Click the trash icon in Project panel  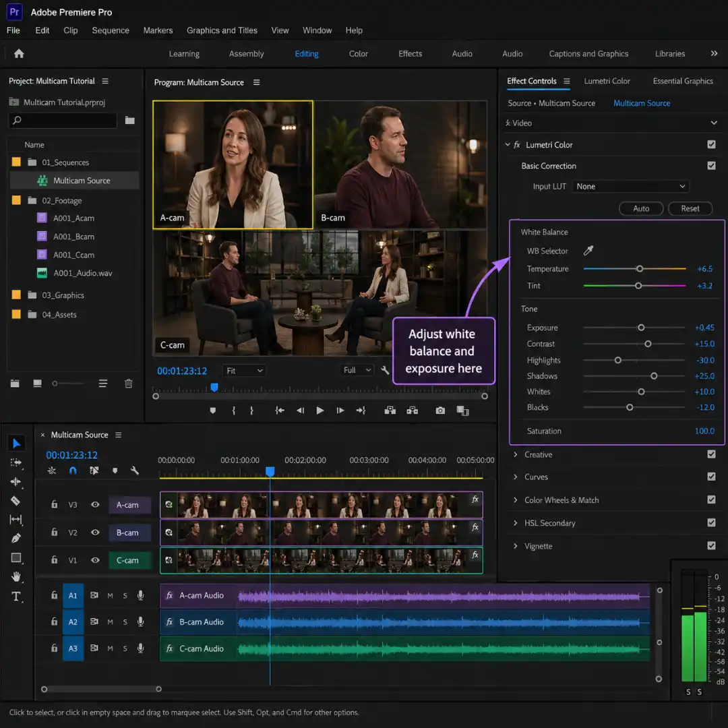point(129,384)
